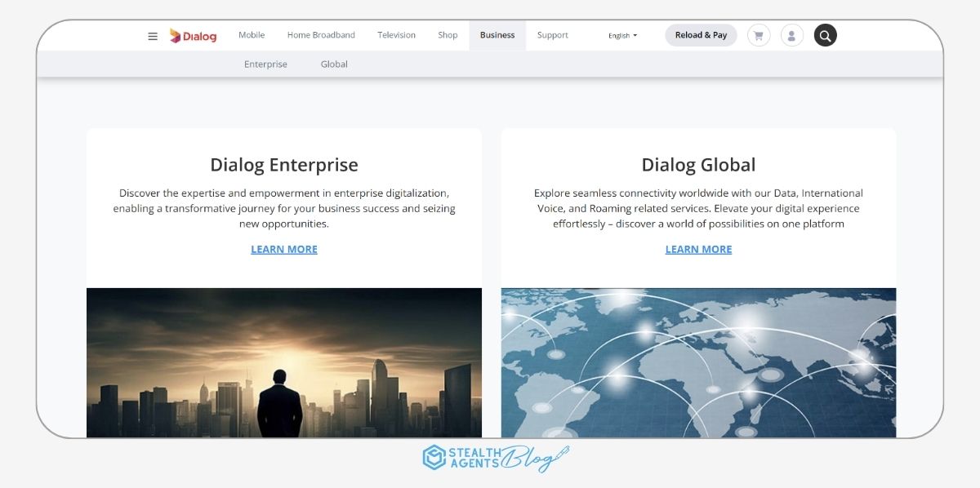Open the hamburger navigation menu

(x=152, y=35)
